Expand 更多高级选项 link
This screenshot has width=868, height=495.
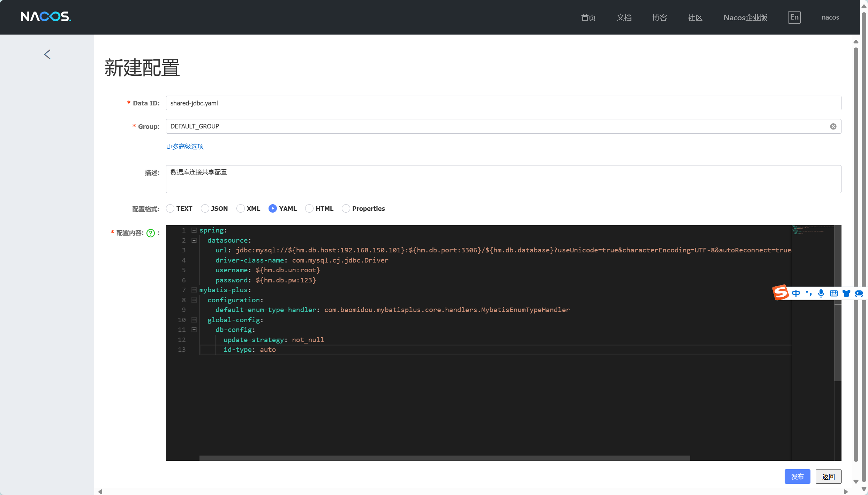(185, 147)
